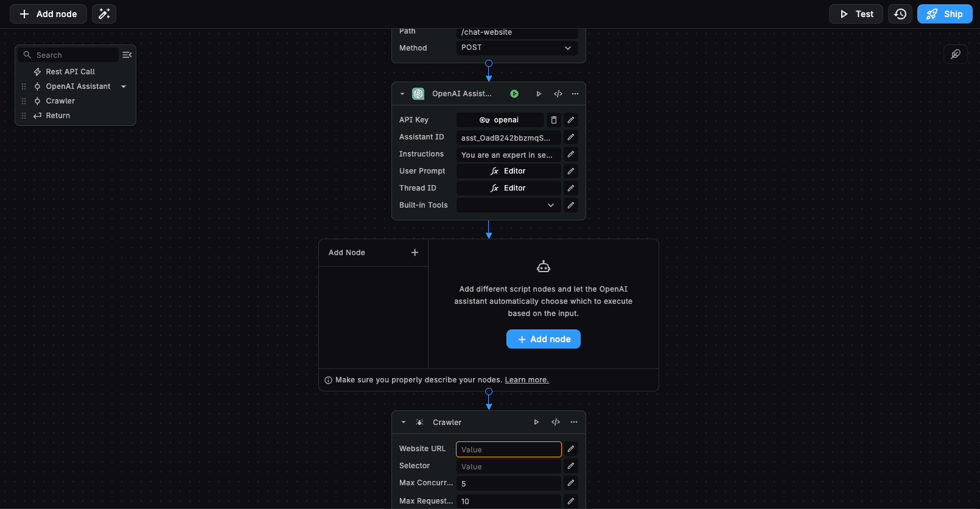Click the magic wand AI icon
The width and height of the screenshot is (980, 509).
tap(104, 14)
